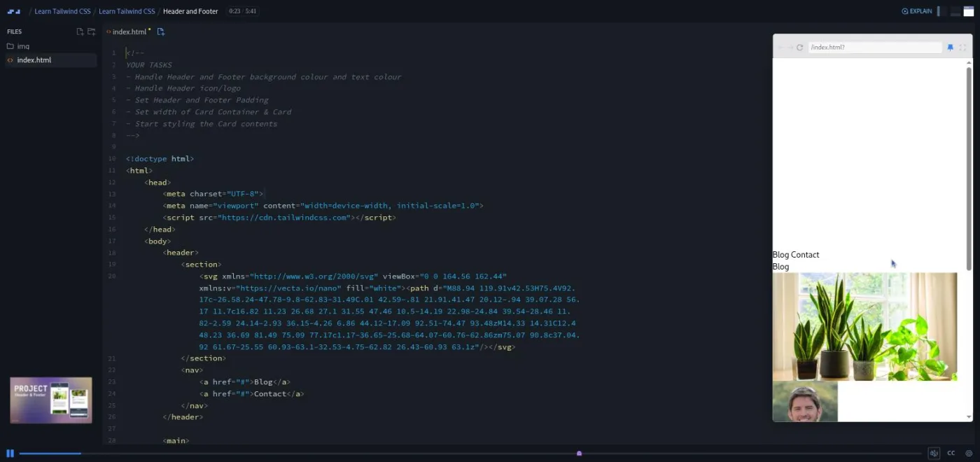Click Header and Footer breadcrumb title
The width and height of the screenshot is (980, 462).
point(190,11)
